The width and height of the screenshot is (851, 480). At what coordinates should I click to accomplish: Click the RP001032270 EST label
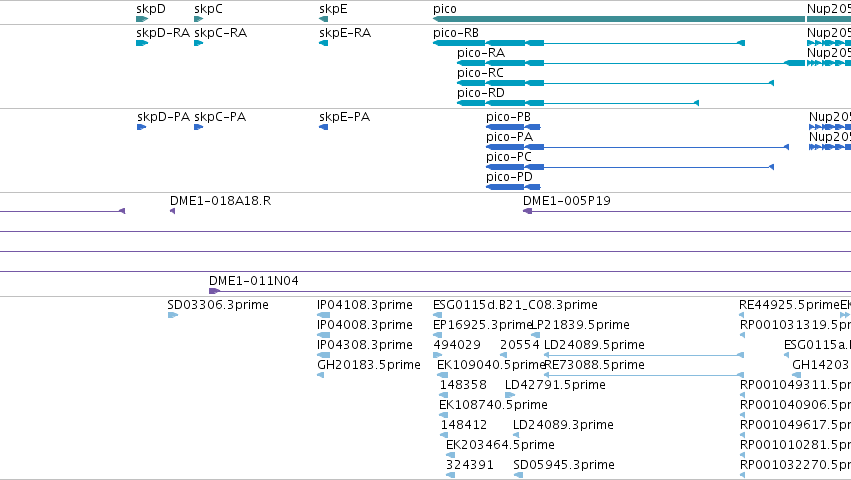(x=795, y=465)
